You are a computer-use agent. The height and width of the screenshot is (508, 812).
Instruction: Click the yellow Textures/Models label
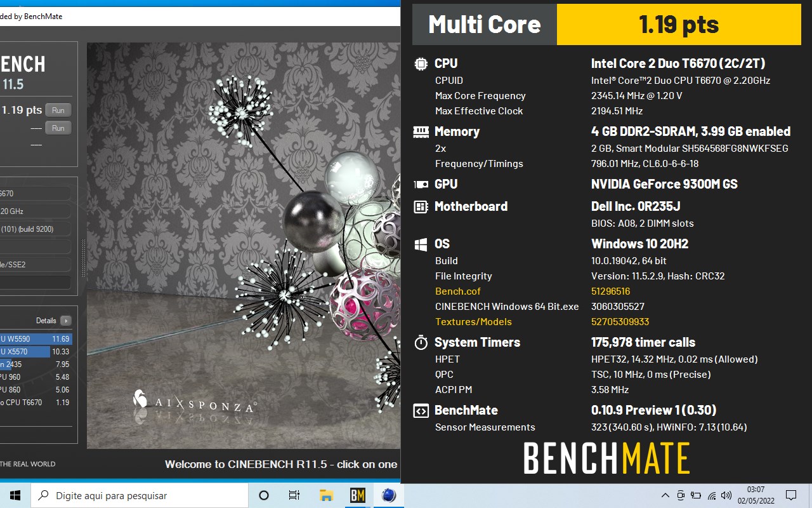click(473, 322)
